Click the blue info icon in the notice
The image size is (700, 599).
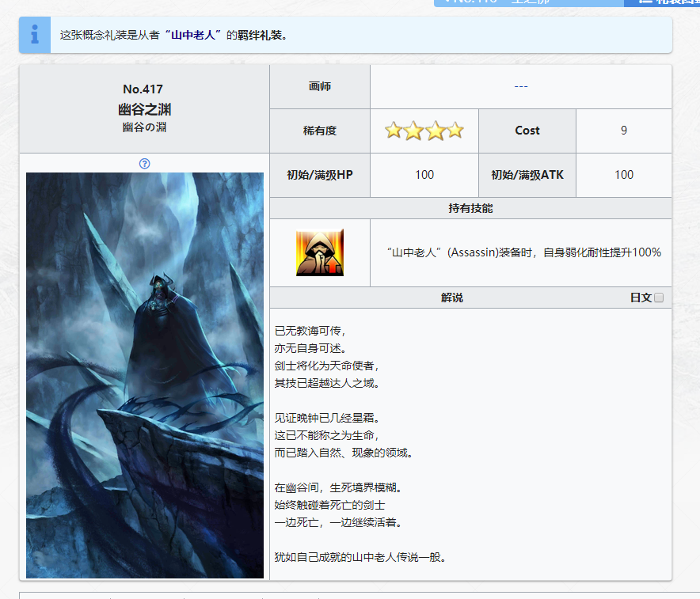34,35
